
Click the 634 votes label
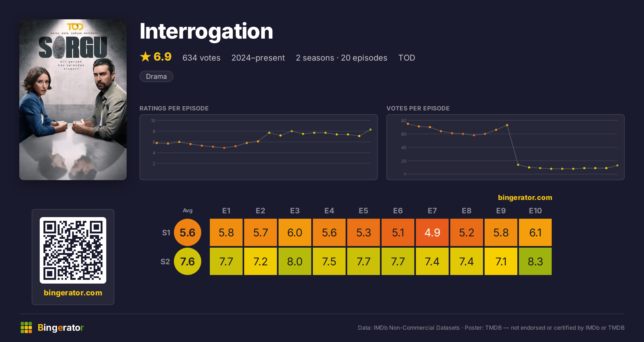tap(202, 58)
